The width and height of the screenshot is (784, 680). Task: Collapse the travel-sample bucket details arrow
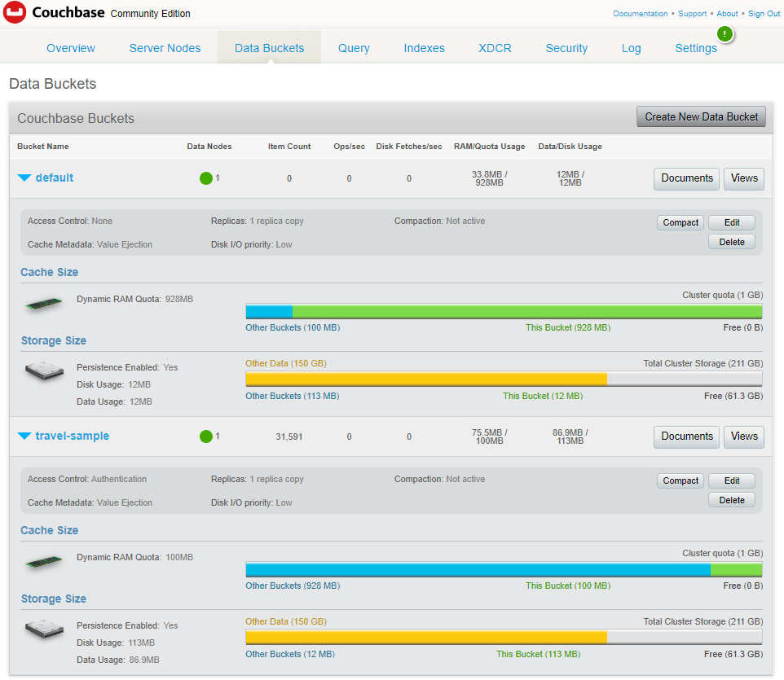pos(24,437)
